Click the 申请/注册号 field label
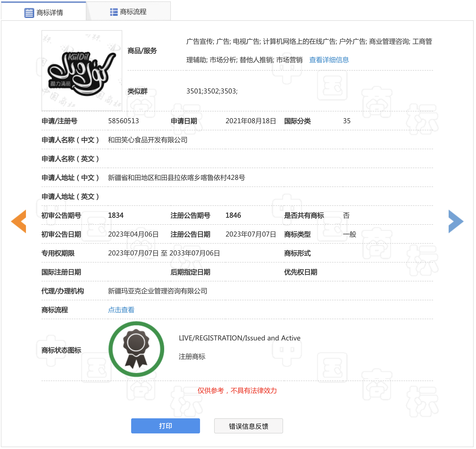476x449 pixels. pyautogui.click(x=59, y=121)
